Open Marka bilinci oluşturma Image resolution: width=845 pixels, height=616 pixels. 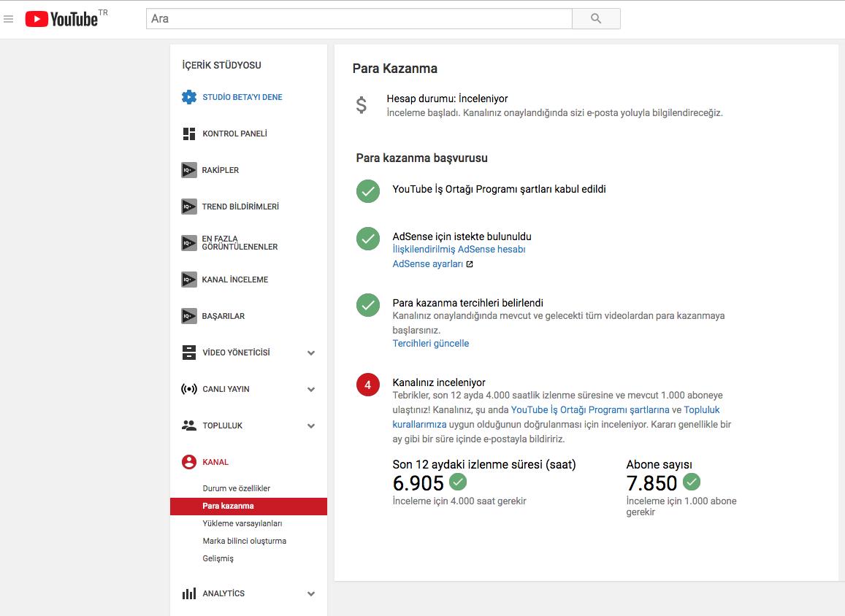244,541
